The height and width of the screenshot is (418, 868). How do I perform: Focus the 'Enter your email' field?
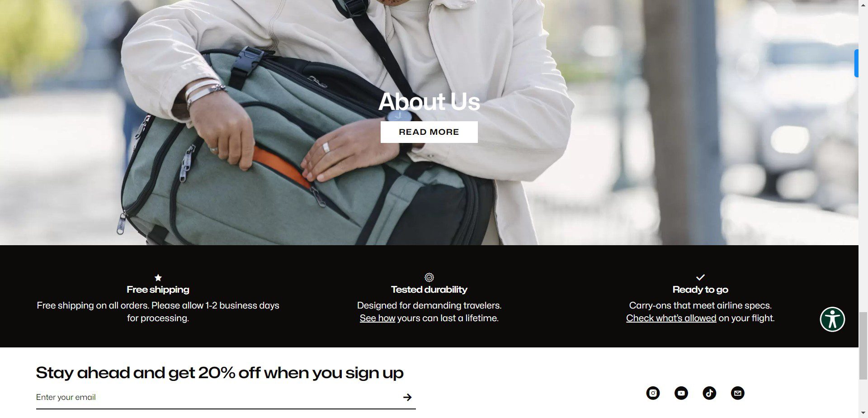[217, 397]
